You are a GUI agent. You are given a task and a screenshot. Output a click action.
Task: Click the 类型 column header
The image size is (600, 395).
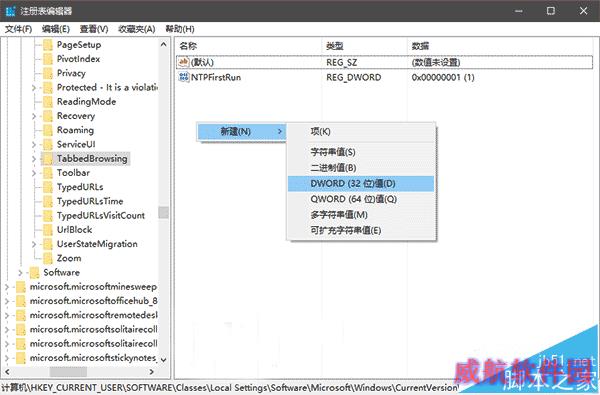click(365, 46)
